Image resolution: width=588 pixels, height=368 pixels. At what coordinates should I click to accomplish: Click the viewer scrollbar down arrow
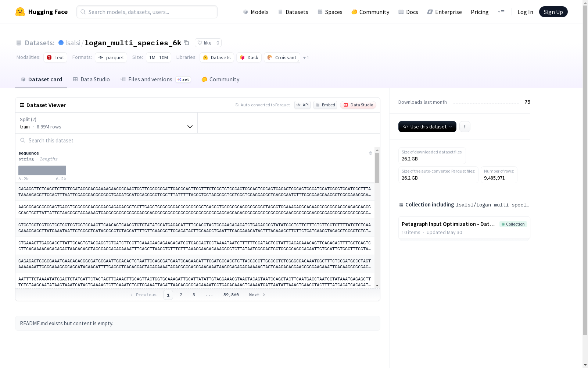click(x=377, y=286)
